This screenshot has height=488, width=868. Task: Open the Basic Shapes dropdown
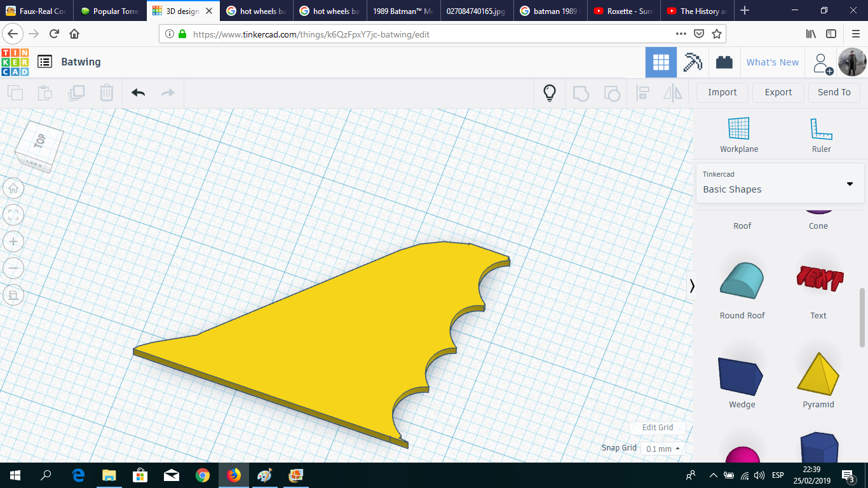pyautogui.click(x=780, y=183)
